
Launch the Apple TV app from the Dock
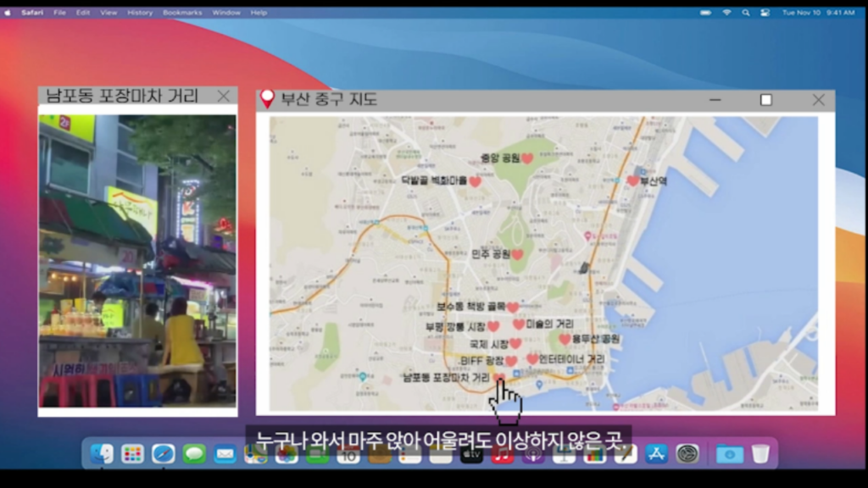click(471, 455)
